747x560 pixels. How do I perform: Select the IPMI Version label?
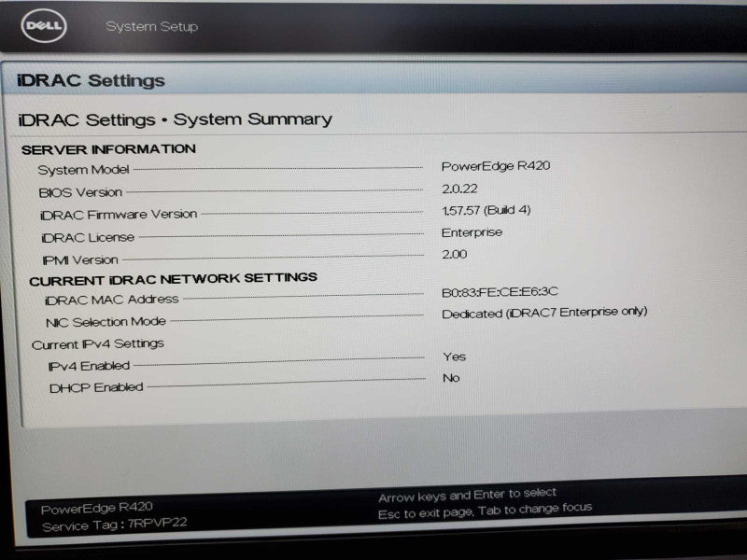coord(80,260)
